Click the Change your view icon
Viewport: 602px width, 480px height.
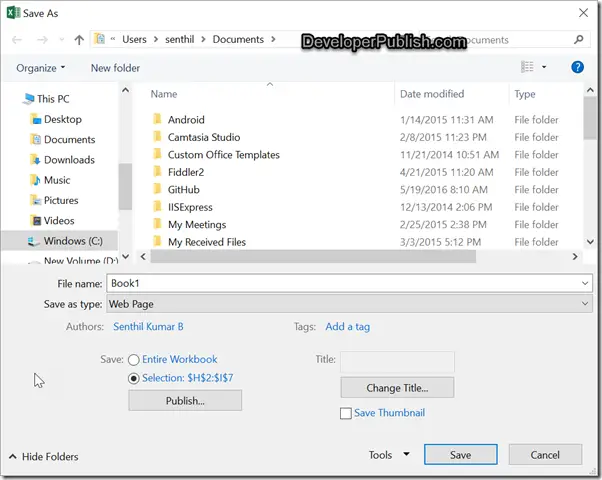pos(527,67)
